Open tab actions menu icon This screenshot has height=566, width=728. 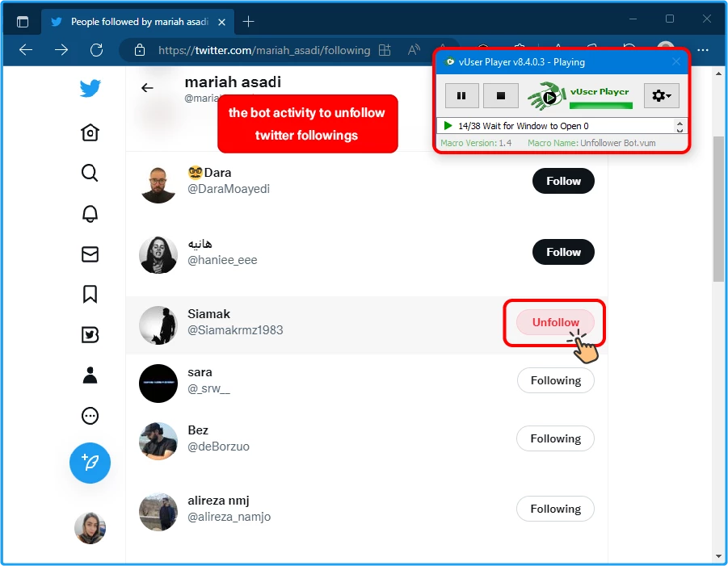(x=23, y=22)
